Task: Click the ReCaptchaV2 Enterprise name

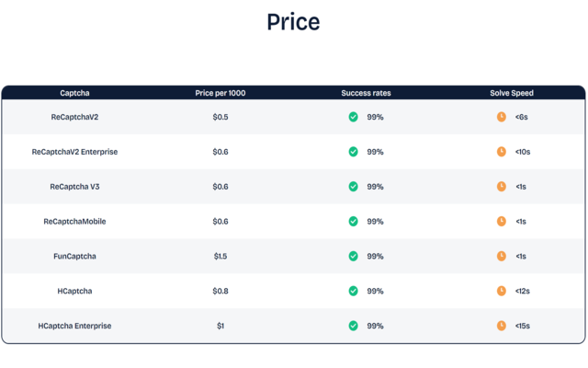Action: click(74, 152)
